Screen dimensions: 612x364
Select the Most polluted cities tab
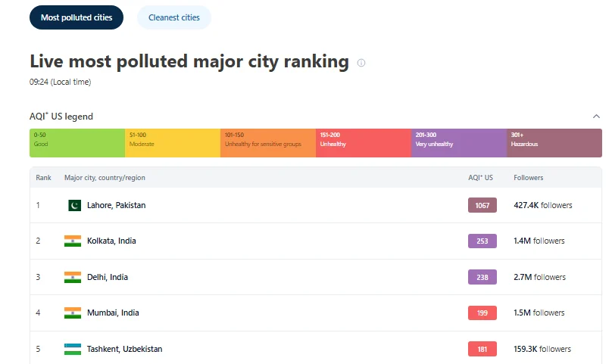coord(76,17)
